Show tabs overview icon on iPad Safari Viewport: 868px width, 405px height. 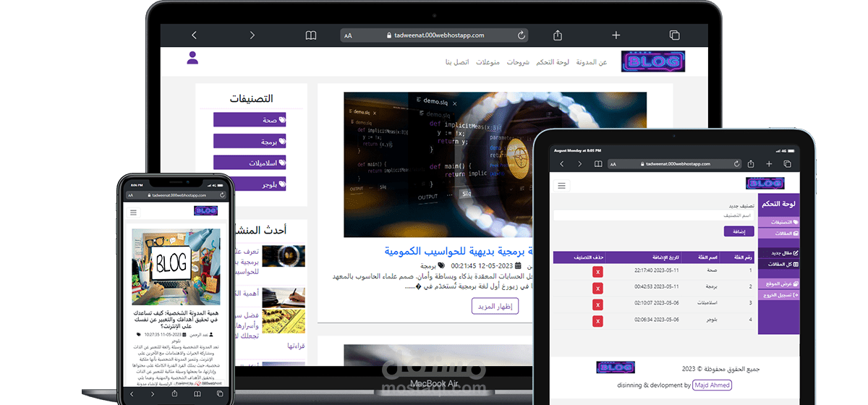[x=787, y=164]
